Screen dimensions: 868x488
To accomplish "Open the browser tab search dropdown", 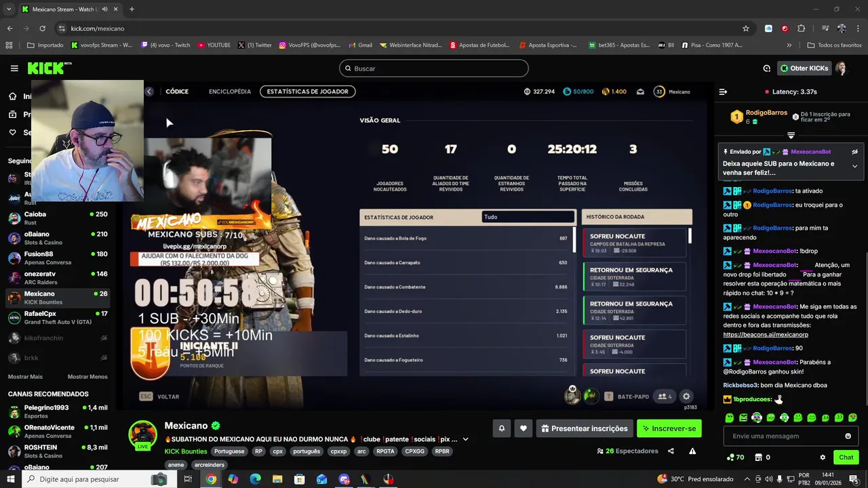I will [x=9, y=9].
